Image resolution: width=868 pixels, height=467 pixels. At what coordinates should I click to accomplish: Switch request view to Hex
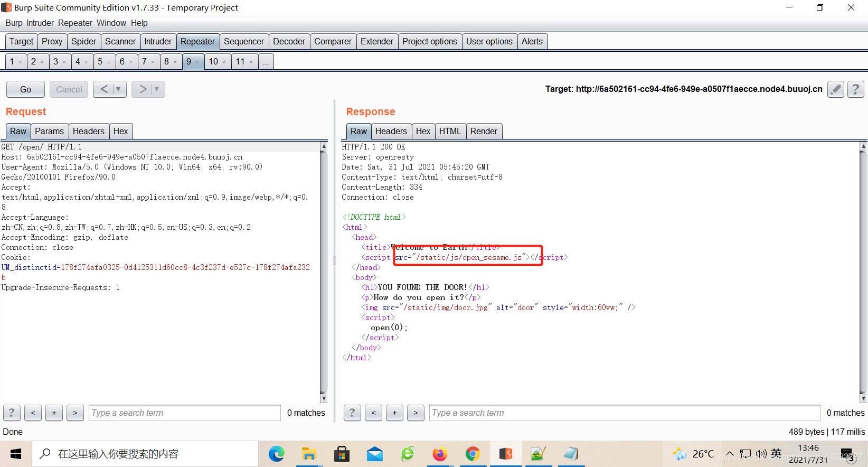tap(120, 131)
